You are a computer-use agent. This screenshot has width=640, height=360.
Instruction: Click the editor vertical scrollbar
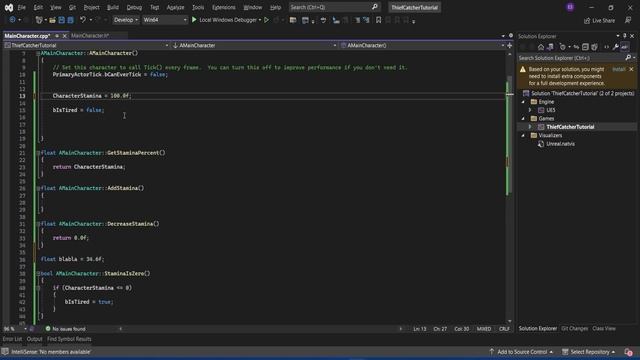[x=509, y=188]
